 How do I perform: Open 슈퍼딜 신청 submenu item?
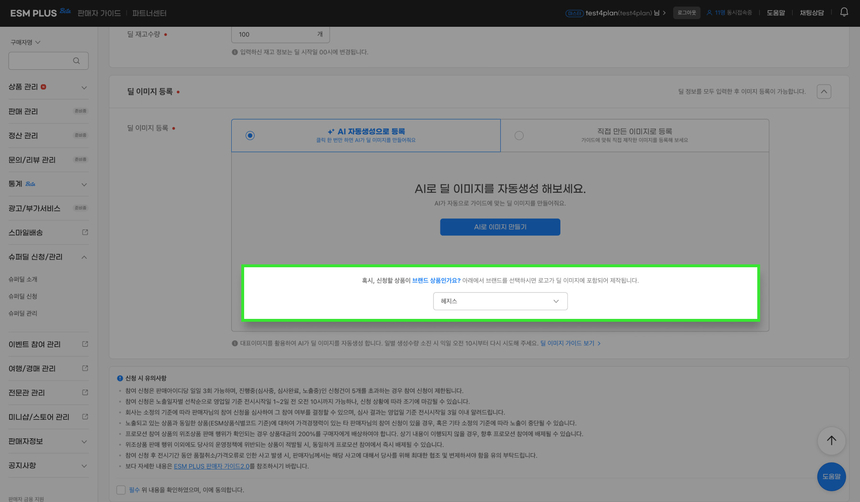[23, 296]
